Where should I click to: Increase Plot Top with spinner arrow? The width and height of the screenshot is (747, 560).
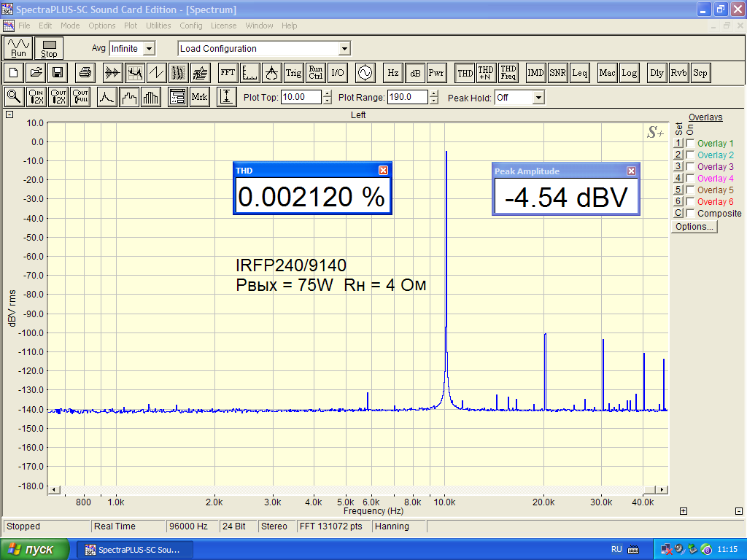328,94
